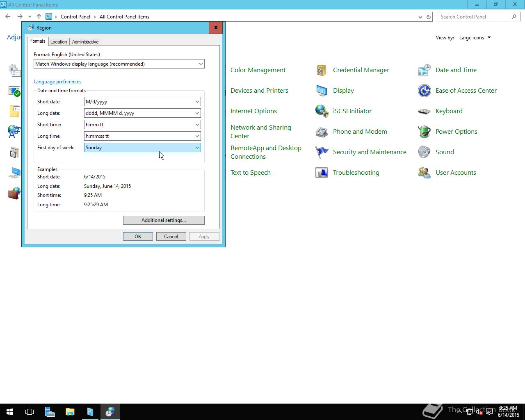Image resolution: width=525 pixels, height=420 pixels.
Task: Refresh the Control Panel view
Action: point(429,17)
